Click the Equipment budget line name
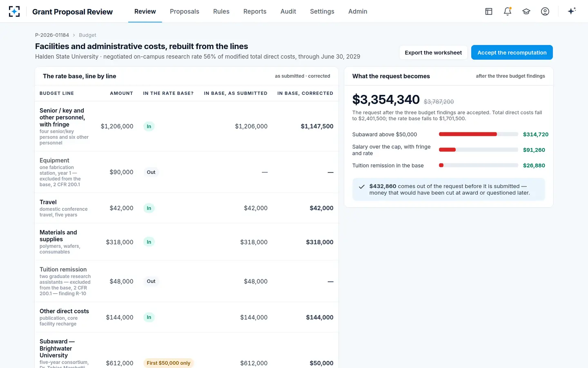Viewport: 588px width, 368px height. click(x=54, y=160)
